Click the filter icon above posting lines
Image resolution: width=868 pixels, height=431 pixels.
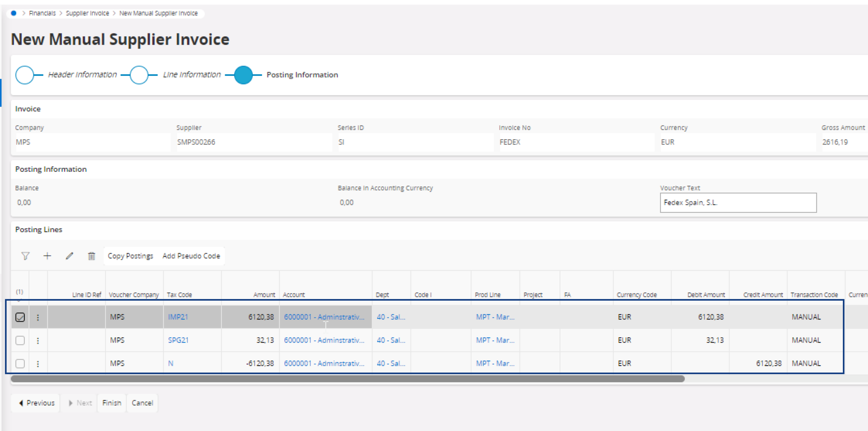click(26, 256)
